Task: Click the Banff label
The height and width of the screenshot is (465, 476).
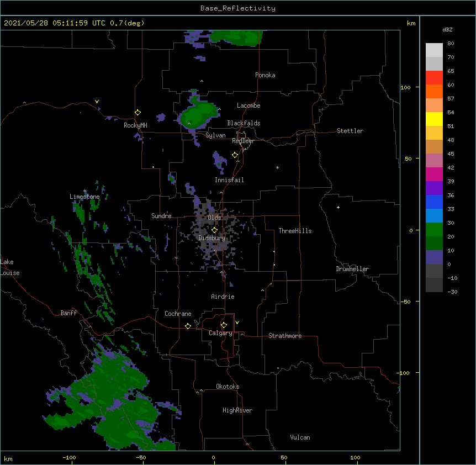Action: [68, 313]
